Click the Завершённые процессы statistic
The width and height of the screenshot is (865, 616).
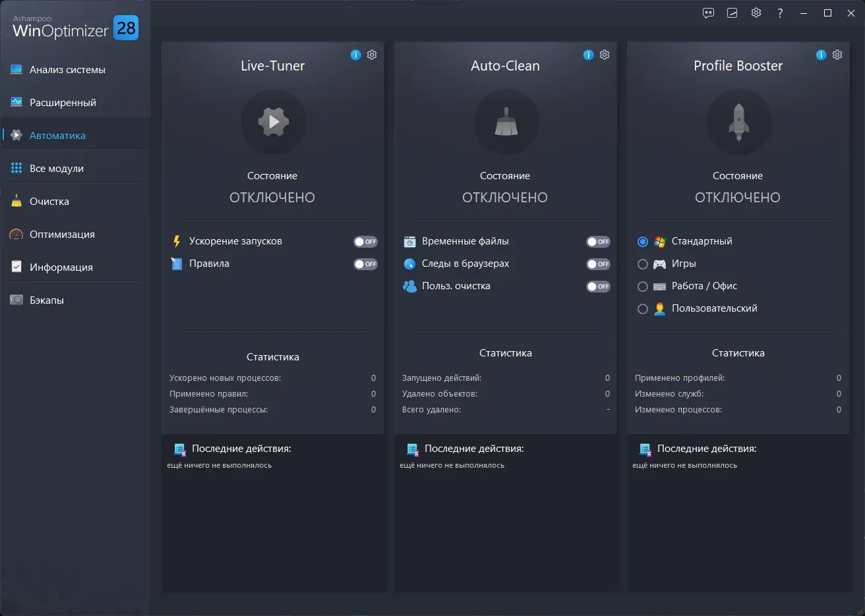[273, 410]
